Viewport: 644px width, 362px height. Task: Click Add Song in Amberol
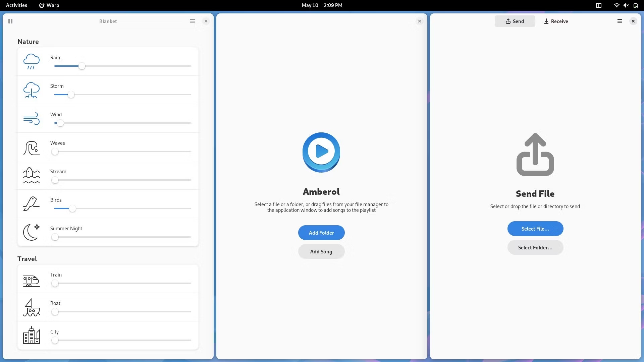click(321, 251)
